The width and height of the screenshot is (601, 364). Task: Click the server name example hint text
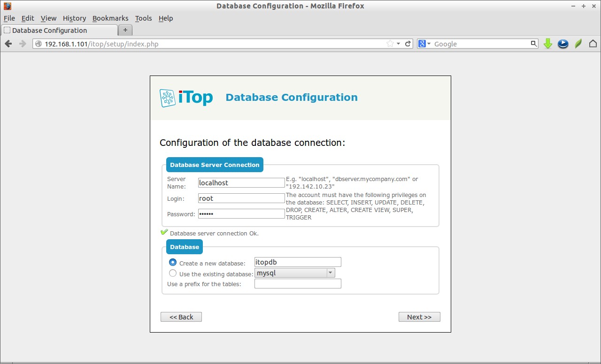point(352,183)
